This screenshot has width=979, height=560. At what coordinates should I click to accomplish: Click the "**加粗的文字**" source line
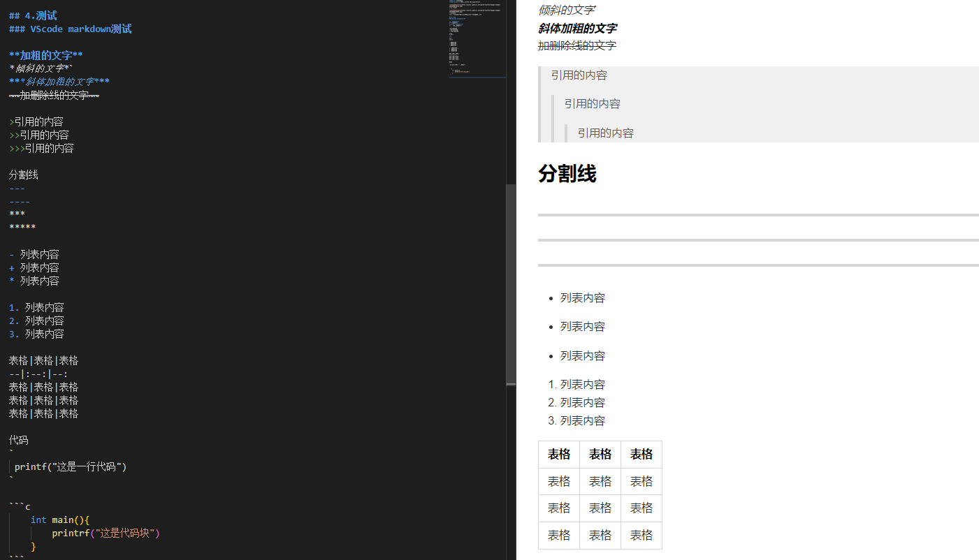click(46, 55)
